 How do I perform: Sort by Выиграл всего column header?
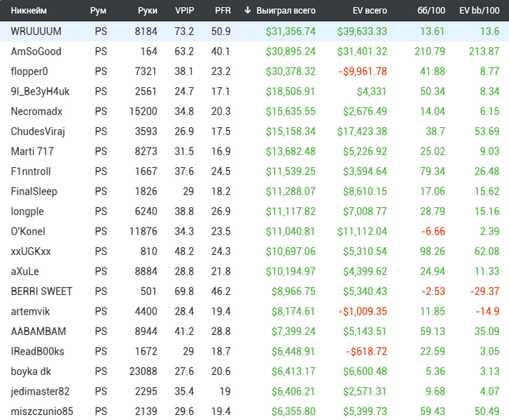286,11
